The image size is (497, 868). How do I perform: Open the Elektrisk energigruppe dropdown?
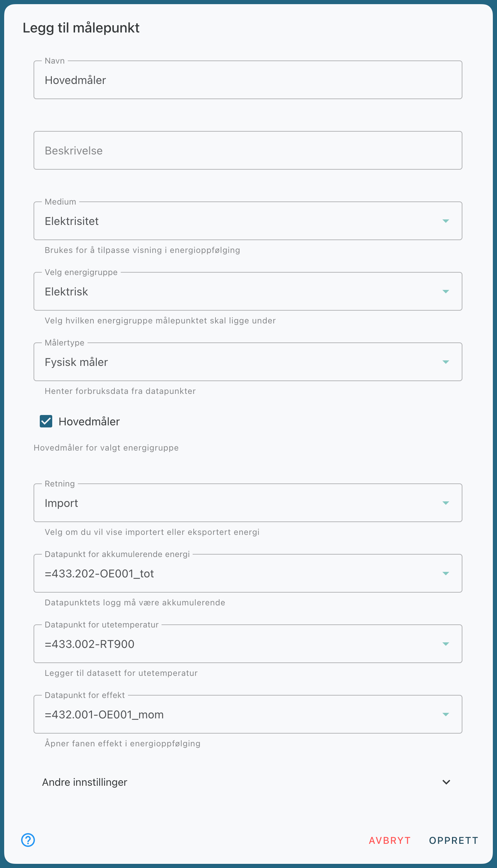248,291
